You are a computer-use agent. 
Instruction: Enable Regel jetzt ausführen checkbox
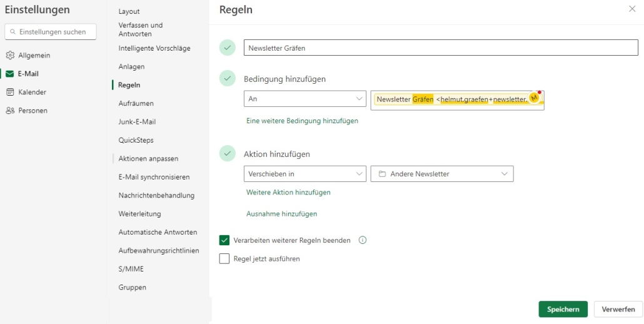[224, 259]
